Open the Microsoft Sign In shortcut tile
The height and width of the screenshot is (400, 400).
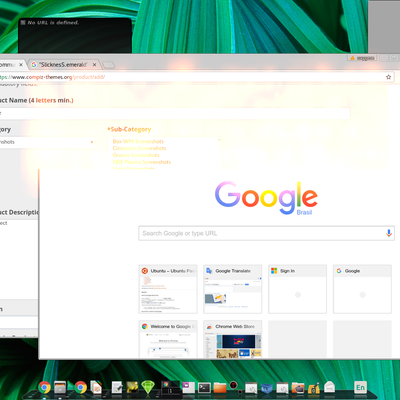[x=297, y=289]
